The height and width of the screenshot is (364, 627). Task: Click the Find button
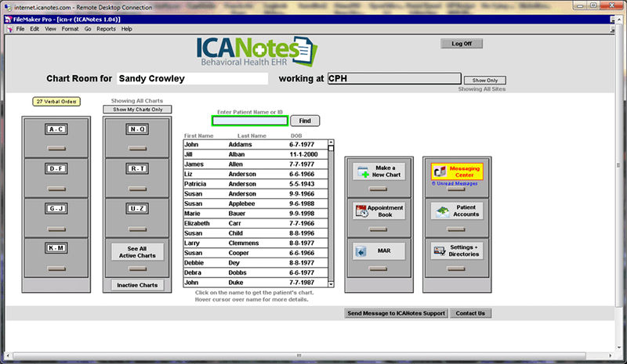click(x=305, y=121)
